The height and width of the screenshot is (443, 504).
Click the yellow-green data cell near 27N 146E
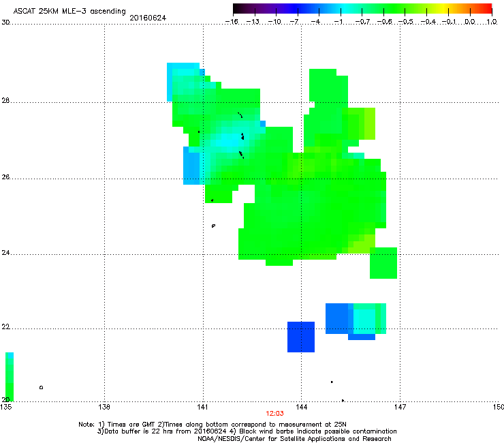pyautogui.click(x=370, y=123)
